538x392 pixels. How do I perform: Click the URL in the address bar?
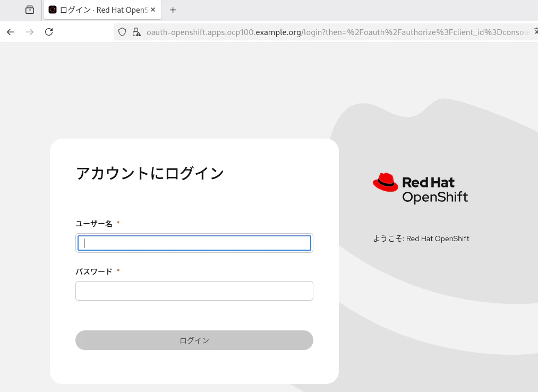(338, 32)
